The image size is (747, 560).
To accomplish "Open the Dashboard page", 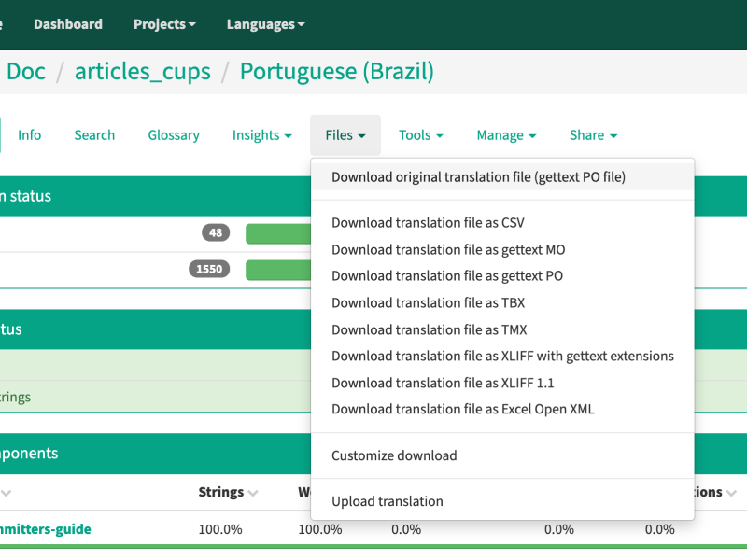I will tap(68, 24).
